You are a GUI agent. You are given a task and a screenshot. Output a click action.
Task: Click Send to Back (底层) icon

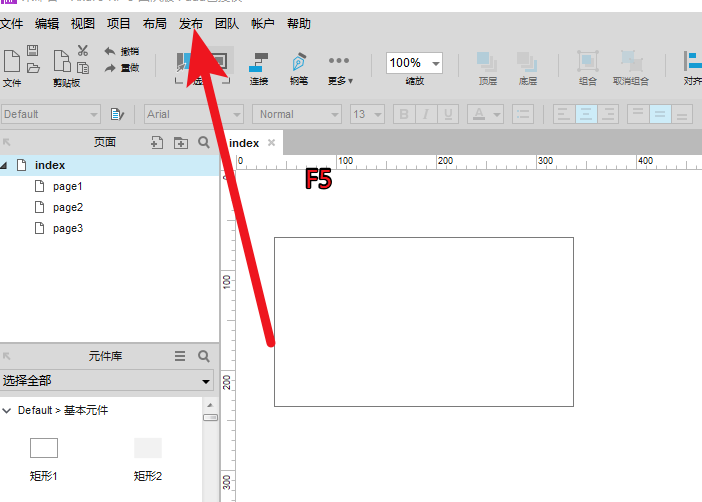point(527,66)
